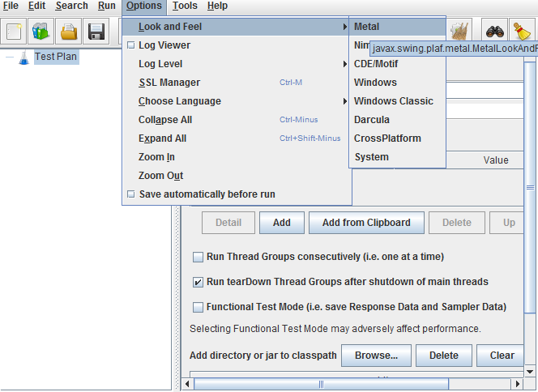Click the Test Plan flask icon in tree
The image size is (538, 392).
23,58
